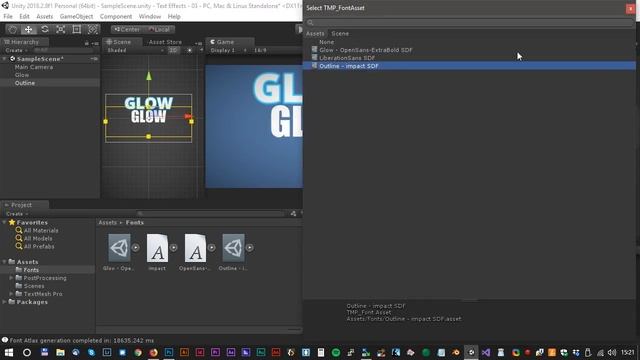Select the Hand tool in Unity toolbar
Viewport: 640px width, 360px height.
click(x=13, y=29)
